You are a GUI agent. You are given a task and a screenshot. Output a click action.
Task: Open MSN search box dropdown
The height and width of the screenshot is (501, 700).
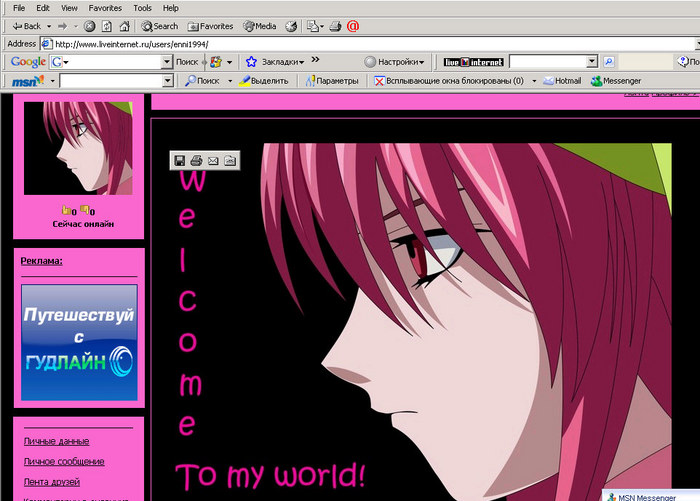(167, 81)
